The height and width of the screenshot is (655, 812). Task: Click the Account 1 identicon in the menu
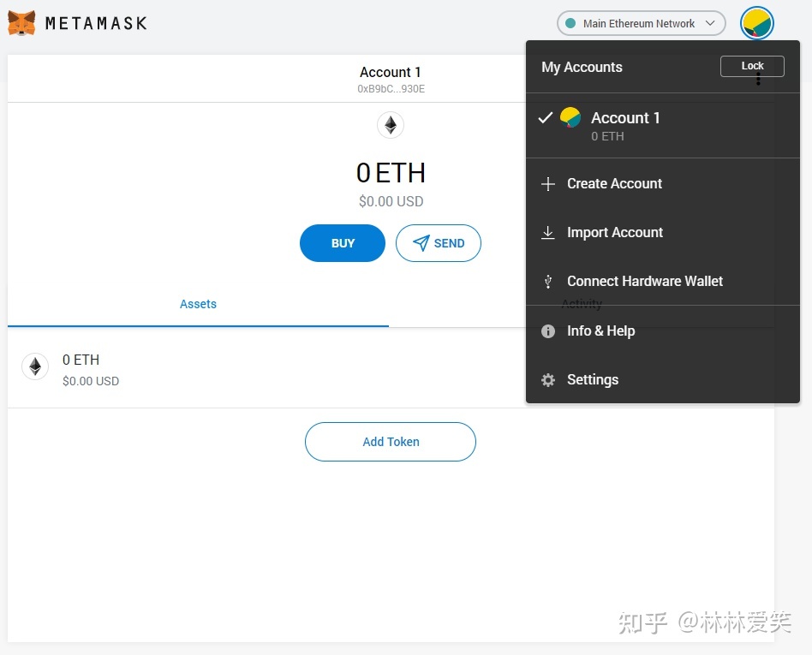click(570, 117)
